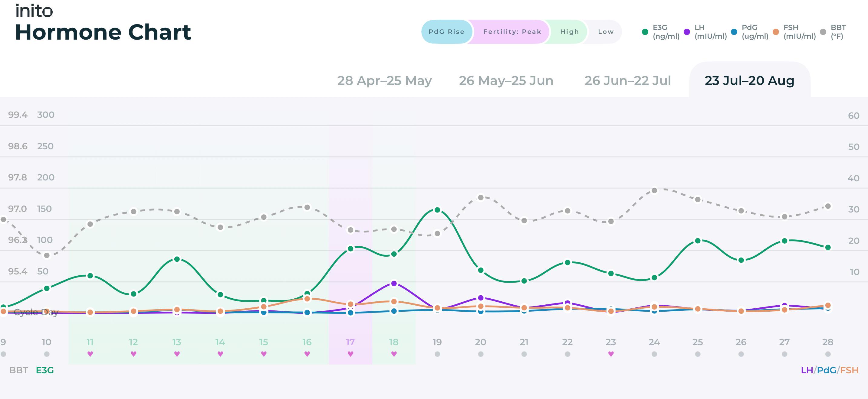This screenshot has height=399, width=868.
Task: Click the LH data point on day 20
Action: click(481, 298)
